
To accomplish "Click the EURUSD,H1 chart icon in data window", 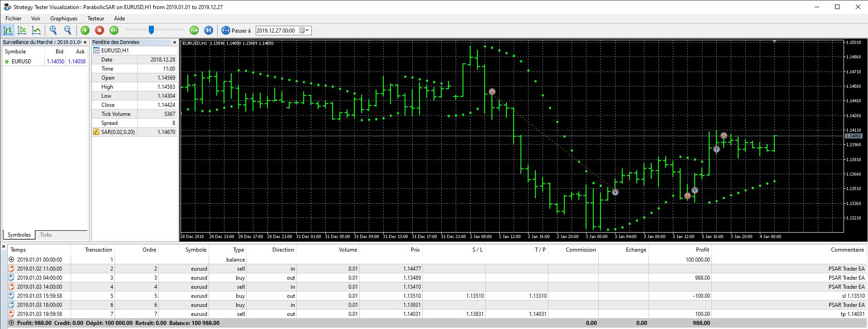I will (x=96, y=50).
